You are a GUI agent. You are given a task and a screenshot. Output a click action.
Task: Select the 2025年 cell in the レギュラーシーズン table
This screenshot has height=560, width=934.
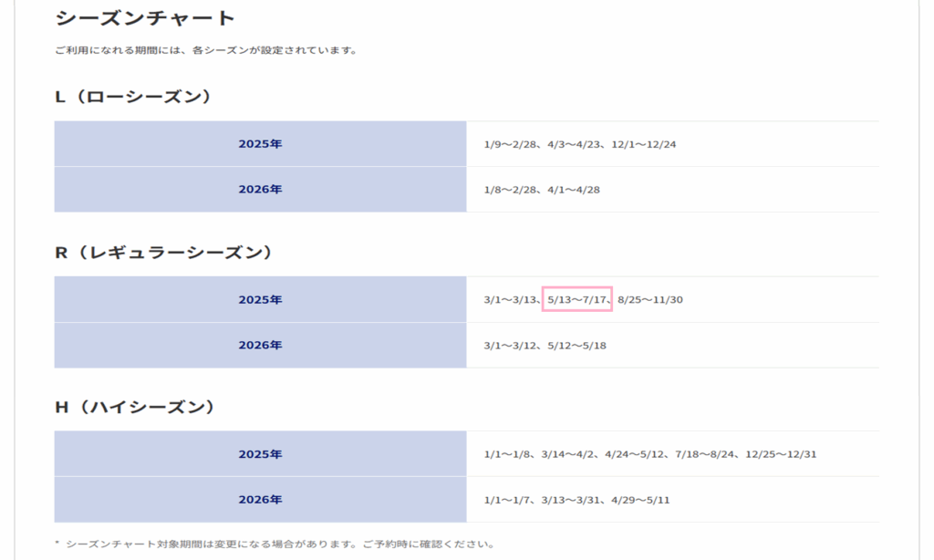[260, 300]
